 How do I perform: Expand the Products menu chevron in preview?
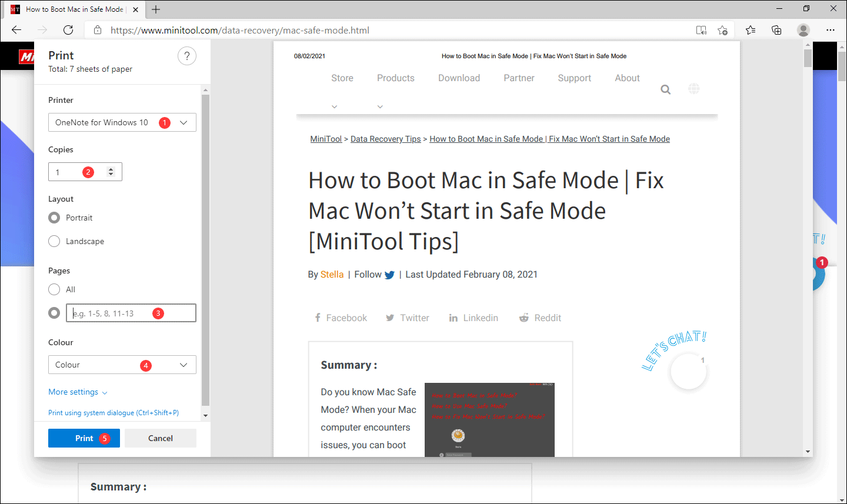[380, 106]
